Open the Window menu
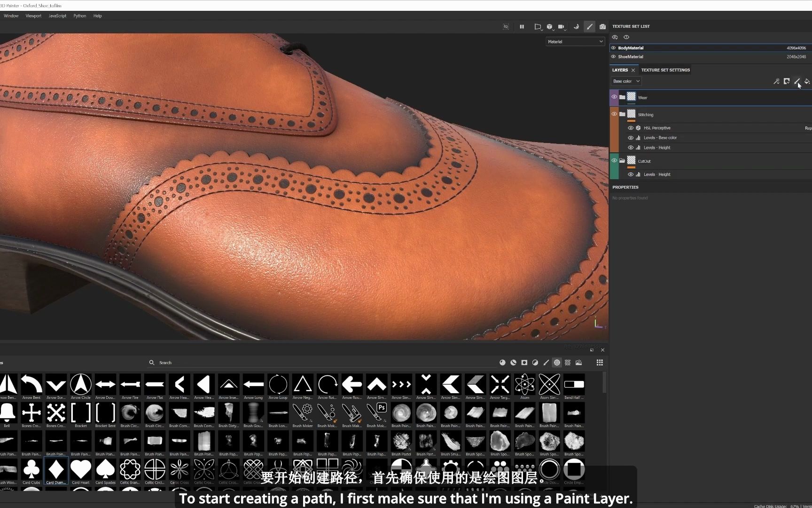Viewport: 812px width, 508px height. pyautogui.click(x=11, y=16)
